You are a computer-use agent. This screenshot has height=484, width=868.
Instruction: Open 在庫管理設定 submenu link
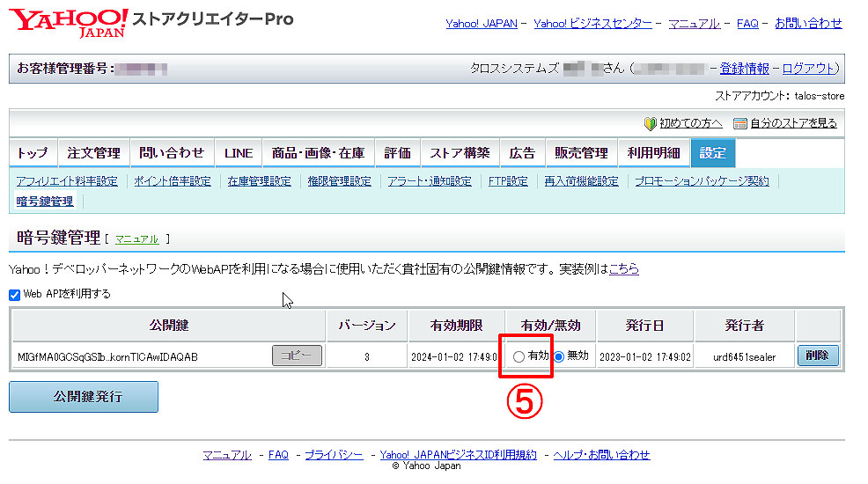[259, 181]
